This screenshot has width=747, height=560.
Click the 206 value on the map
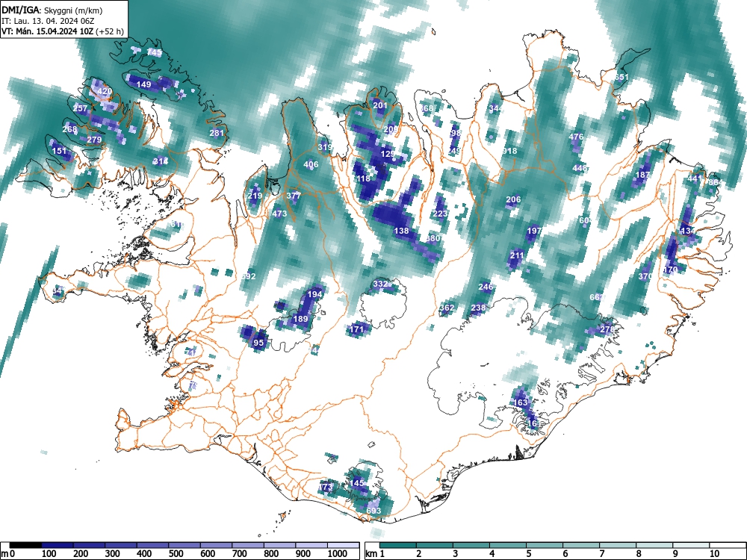click(x=513, y=199)
